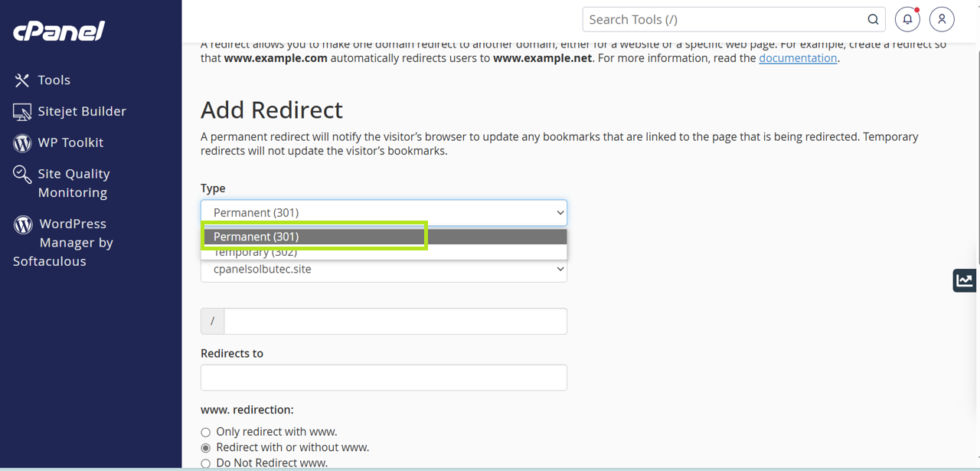Open the Tools wrench icon

(21, 80)
